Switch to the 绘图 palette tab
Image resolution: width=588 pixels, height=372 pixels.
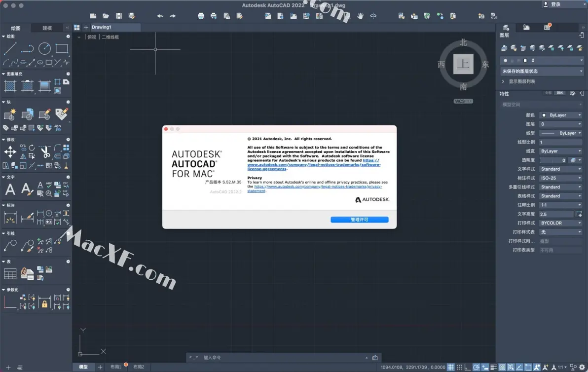coord(16,28)
